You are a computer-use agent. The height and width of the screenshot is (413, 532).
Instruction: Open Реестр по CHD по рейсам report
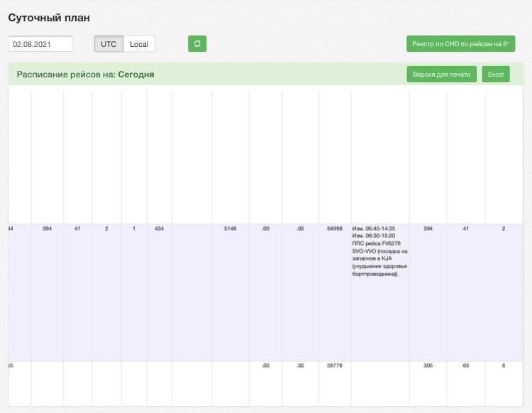[x=461, y=44]
